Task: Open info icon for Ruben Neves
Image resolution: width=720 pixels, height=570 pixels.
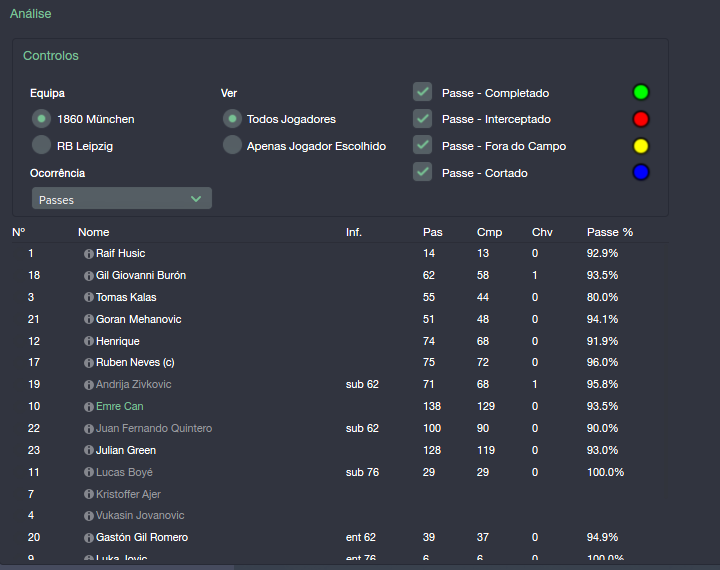Action: (89, 363)
